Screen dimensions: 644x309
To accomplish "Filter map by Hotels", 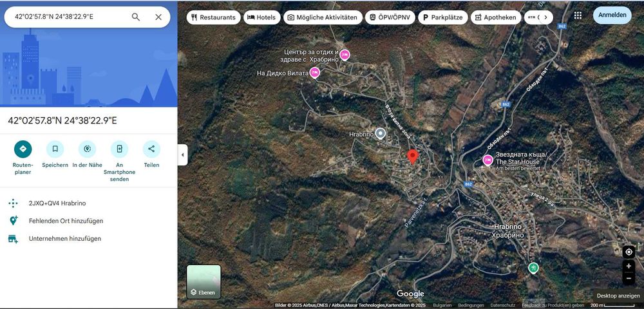I will coord(262,17).
